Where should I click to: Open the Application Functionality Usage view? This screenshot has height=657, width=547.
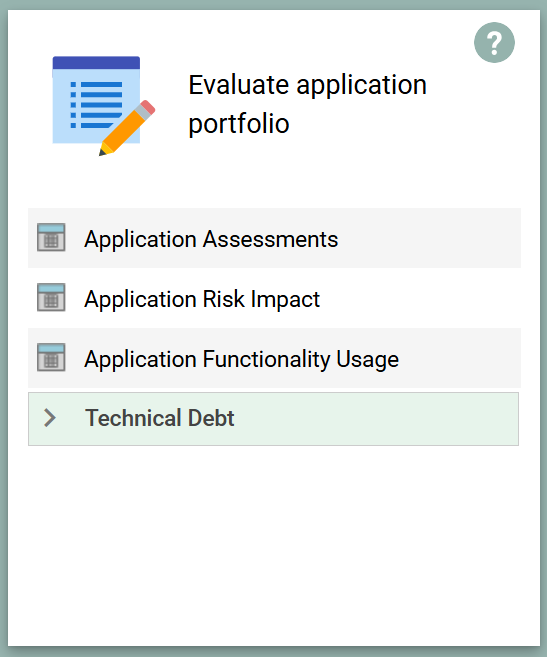241,359
